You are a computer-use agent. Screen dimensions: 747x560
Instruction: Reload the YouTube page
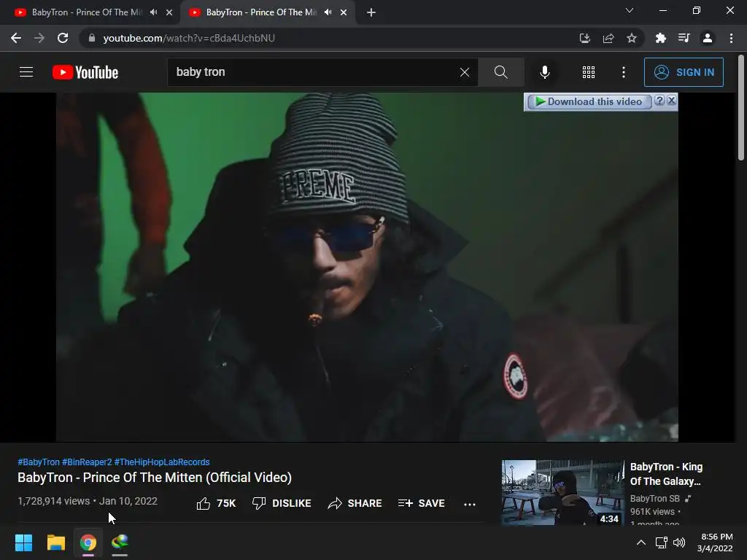coord(63,38)
